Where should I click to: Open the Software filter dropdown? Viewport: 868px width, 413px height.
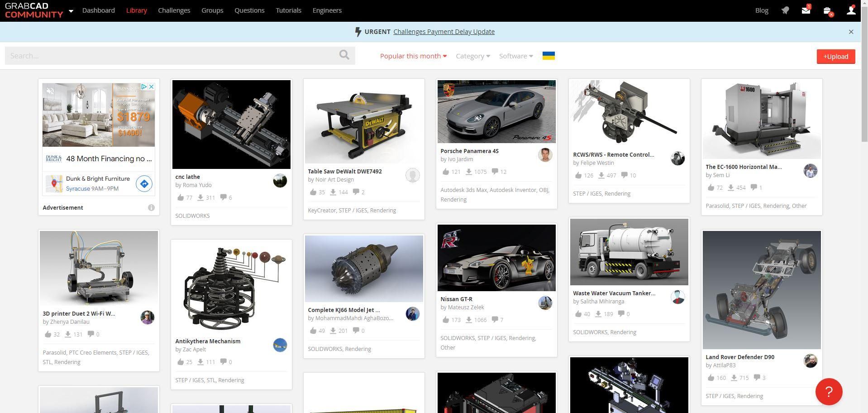coord(516,56)
